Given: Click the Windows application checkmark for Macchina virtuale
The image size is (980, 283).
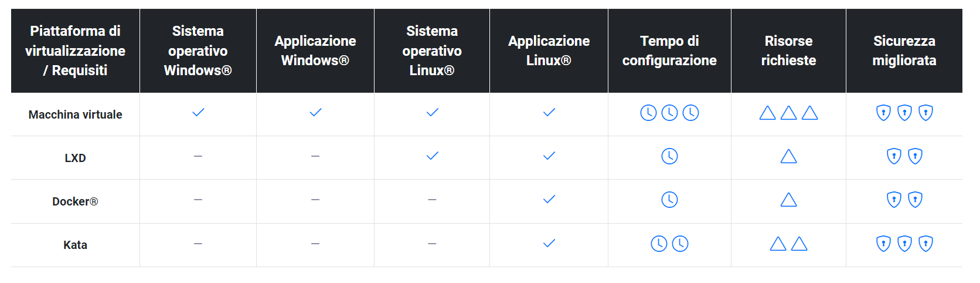Looking at the screenshot, I should pos(315,112).
